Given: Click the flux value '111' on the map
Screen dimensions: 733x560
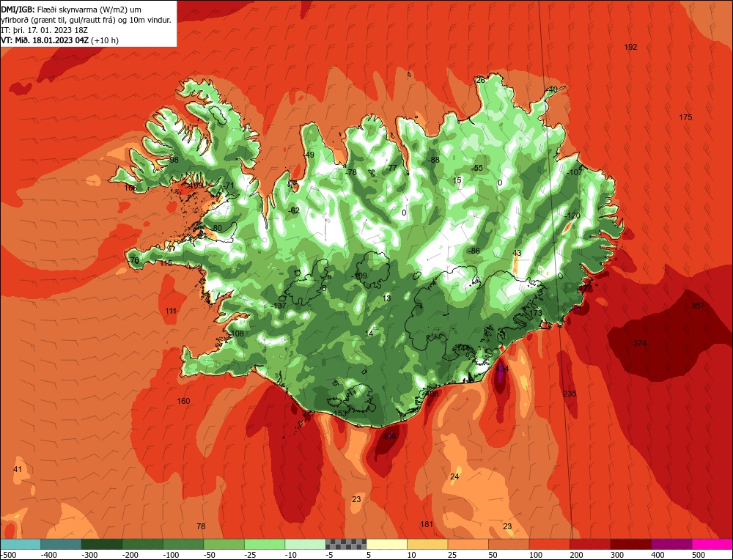Looking at the screenshot, I should click(x=171, y=311).
